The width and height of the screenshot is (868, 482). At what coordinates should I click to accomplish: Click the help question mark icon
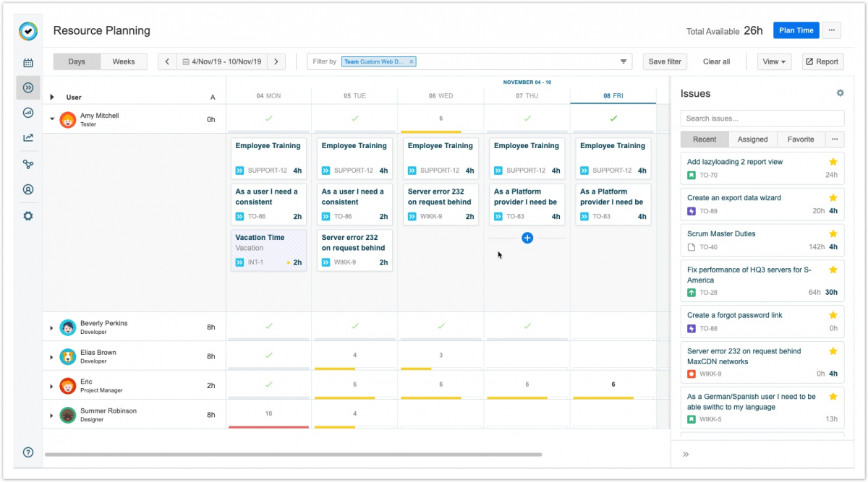coord(28,452)
